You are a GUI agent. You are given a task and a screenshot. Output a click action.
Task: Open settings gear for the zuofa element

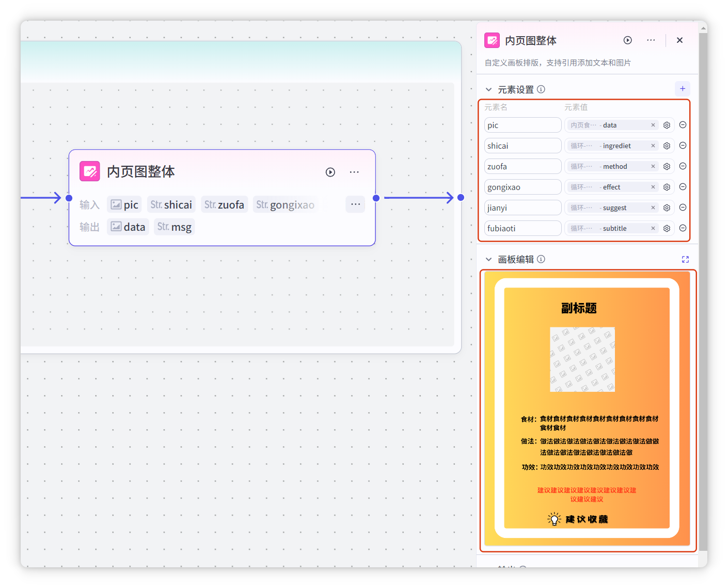pos(667,167)
